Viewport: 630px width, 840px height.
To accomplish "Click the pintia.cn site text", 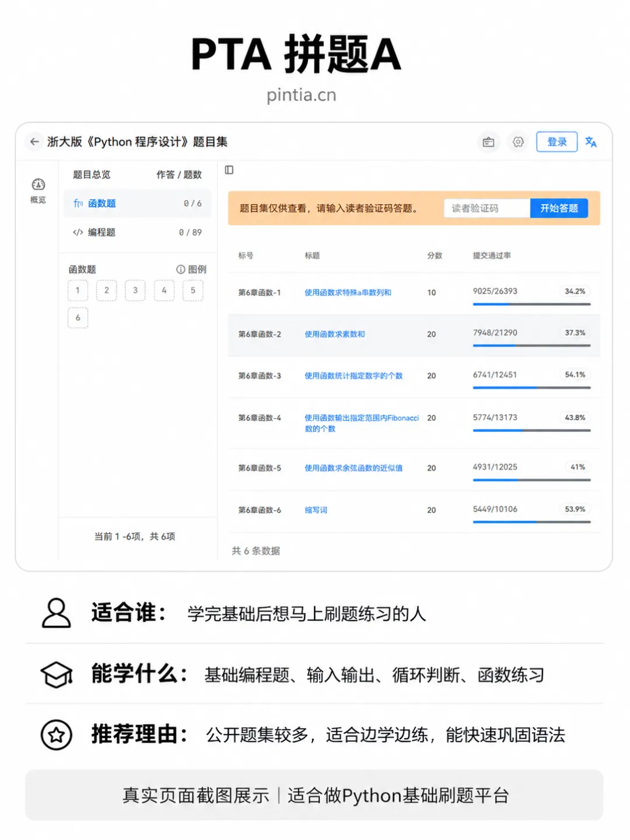I will [302, 95].
